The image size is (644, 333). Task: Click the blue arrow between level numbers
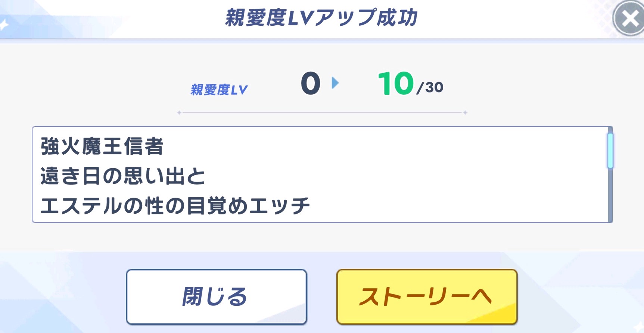(335, 83)
